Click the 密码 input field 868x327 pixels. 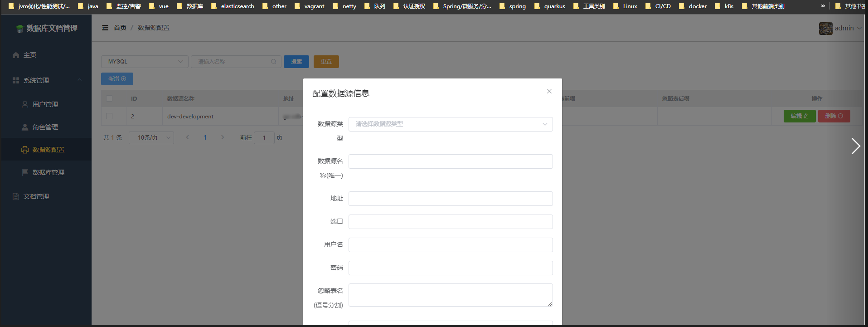451,268
